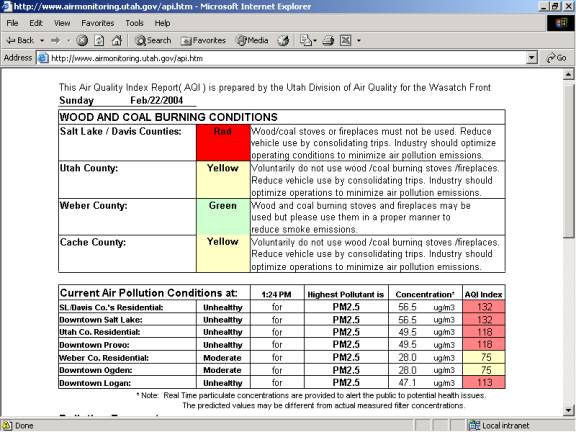Open the Favorites menu
The image size is (576, 432).
98,23
